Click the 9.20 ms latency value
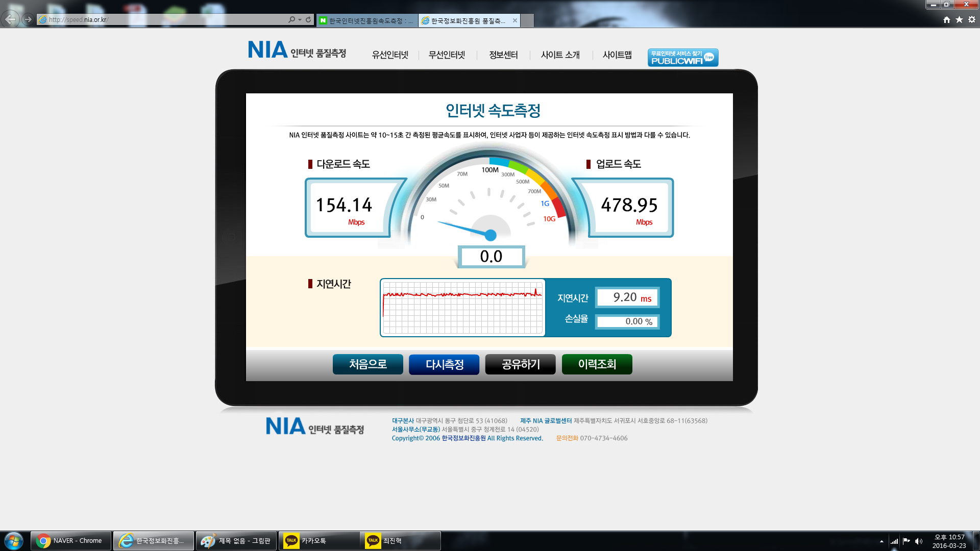Viewport: 980px width, 551px height. tap(627, 297)
